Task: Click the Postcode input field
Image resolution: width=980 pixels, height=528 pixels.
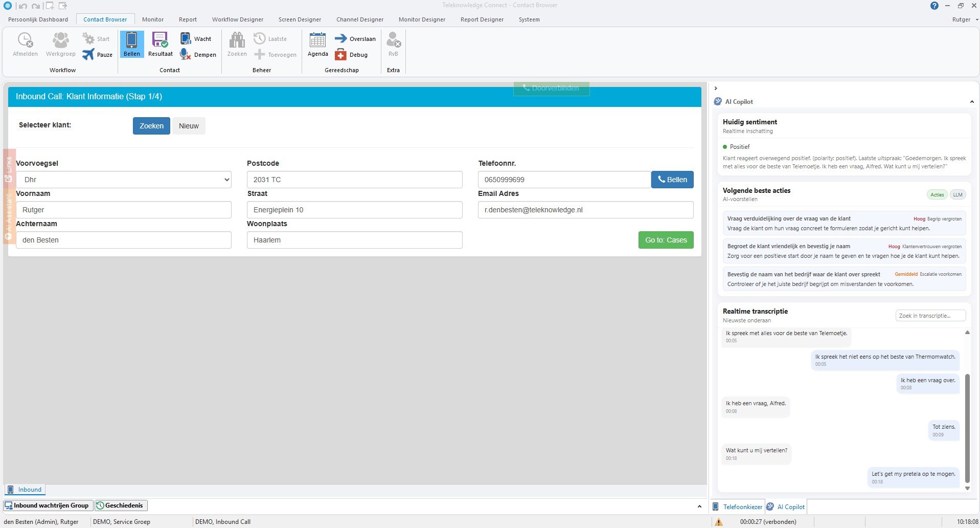Action: pyautogui.click(x=355, y=180)
